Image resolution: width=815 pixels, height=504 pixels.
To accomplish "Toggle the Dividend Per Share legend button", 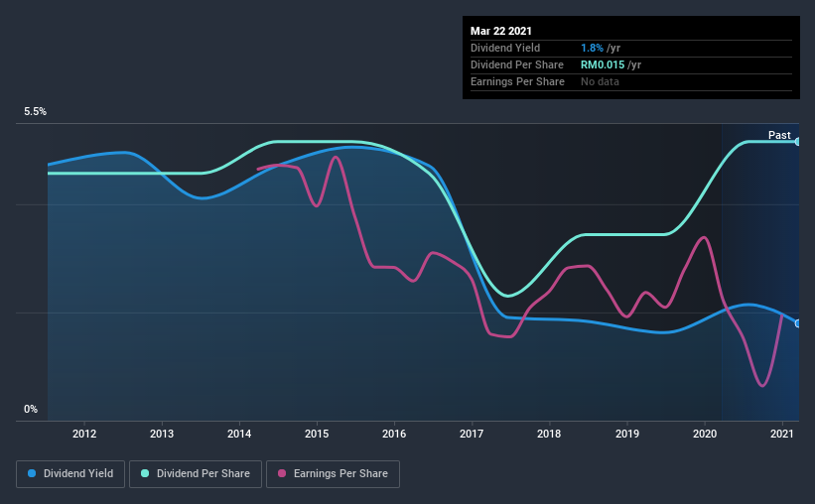I will (x=196, y=474).
